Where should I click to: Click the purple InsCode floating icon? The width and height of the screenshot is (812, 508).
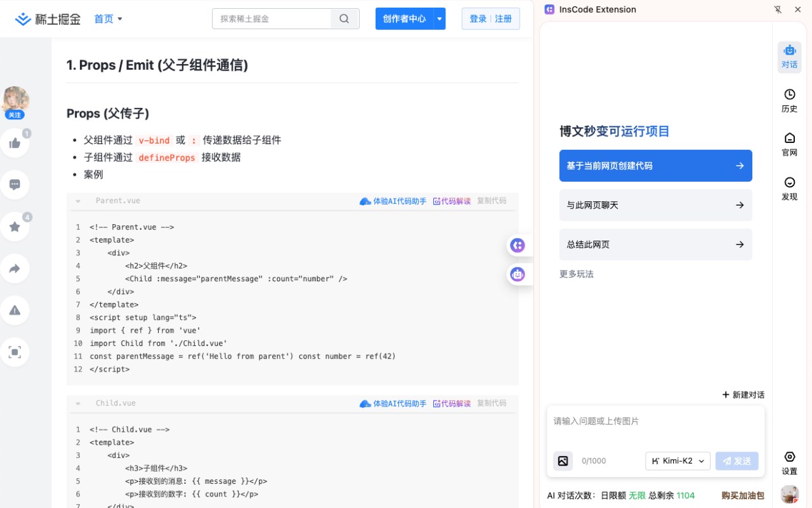click(518, 245)
